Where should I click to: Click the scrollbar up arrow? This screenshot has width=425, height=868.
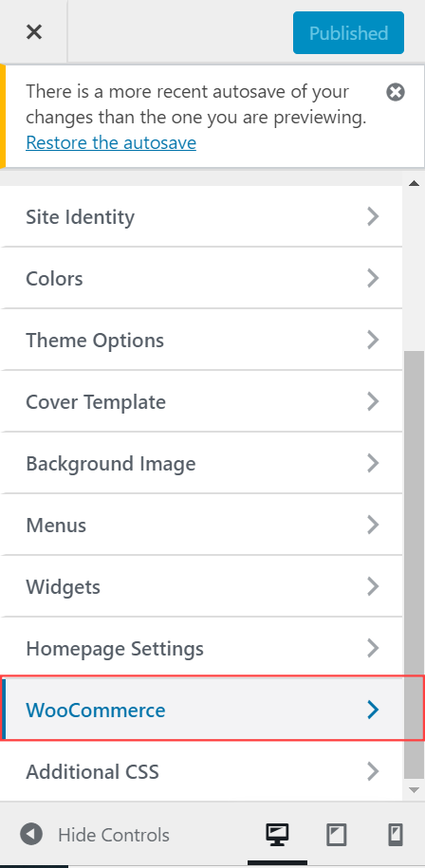(414, 183)
